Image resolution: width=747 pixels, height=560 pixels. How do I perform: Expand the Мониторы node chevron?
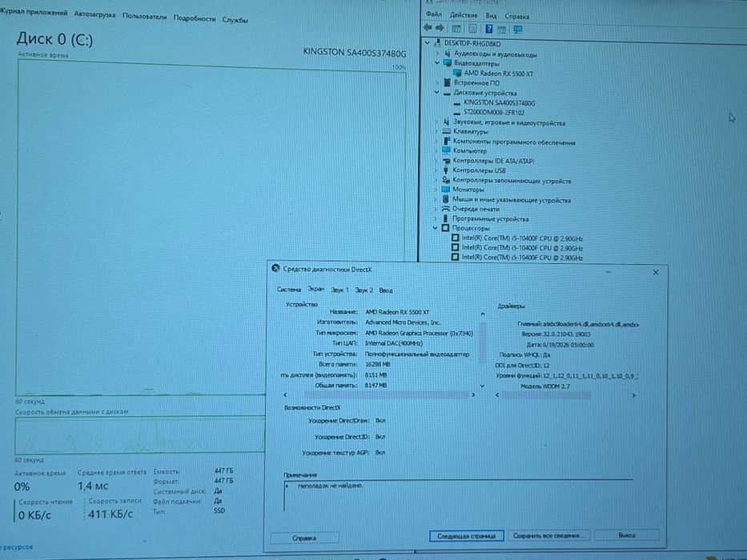point(436,190)
